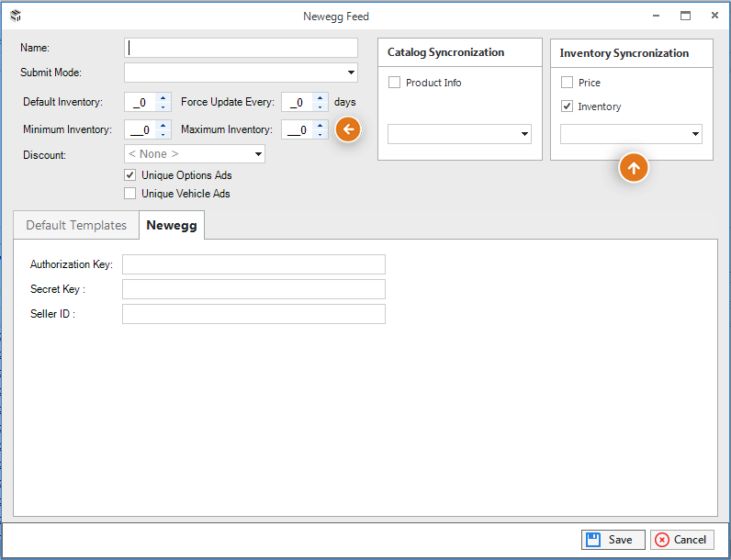Switch to the Default Templates tab
The height and width of the screenshot is (560, 731).
(76, 225)
